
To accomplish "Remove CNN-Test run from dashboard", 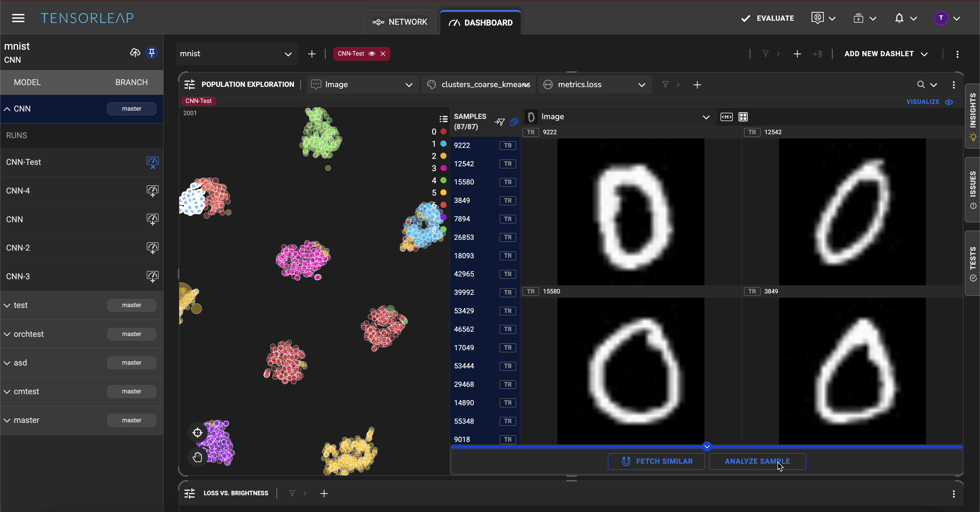I will tap(152, 162).
